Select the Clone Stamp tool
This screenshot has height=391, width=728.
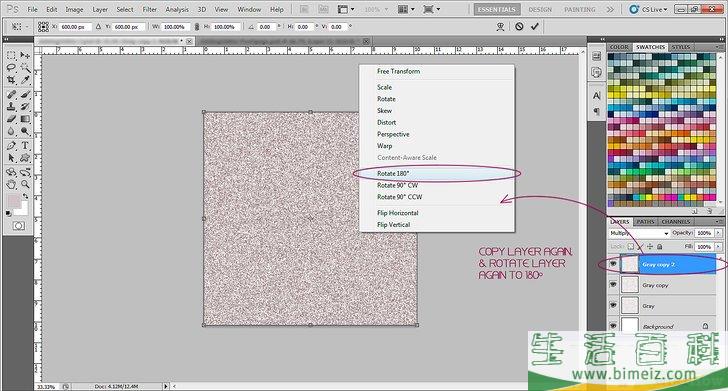point(11,107)
